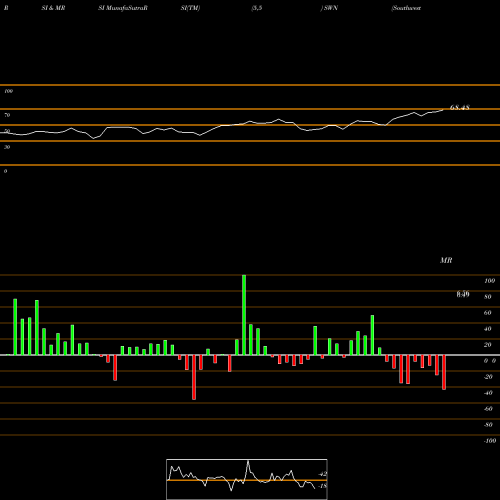Click the RSI current value 68.48
The image size is (500, 500).
click(x=460, y=107)
